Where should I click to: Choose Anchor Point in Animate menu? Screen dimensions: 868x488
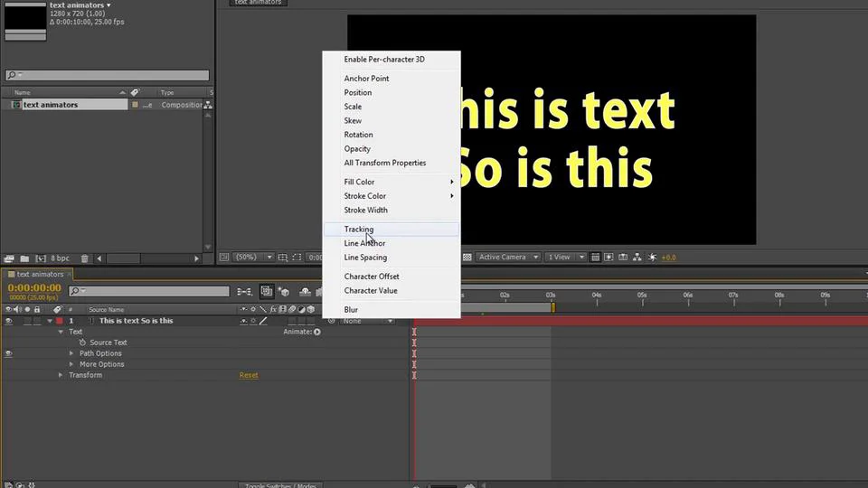pos(392,79)
